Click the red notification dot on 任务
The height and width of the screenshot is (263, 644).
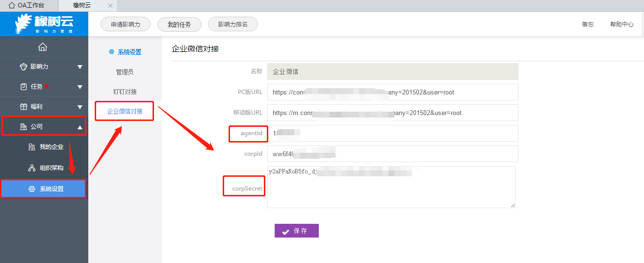click(47, 86)
